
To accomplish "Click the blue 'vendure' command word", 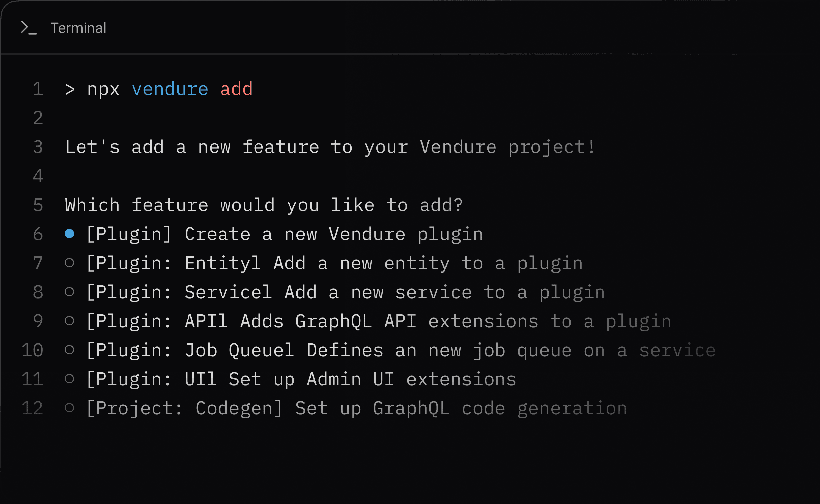I will [170, 89].
